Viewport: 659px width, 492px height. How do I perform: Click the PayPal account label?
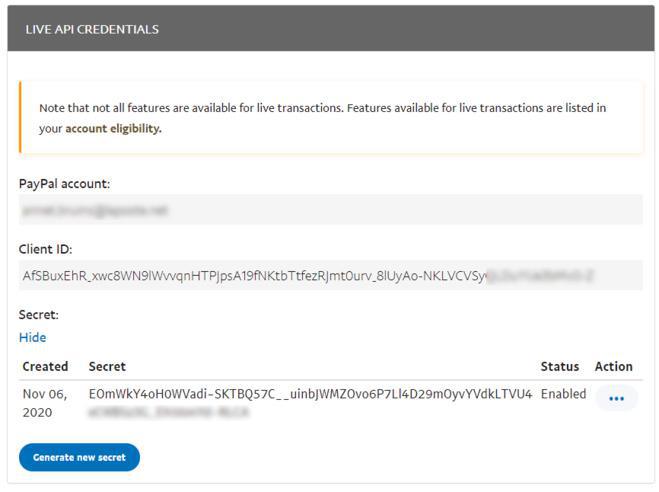64,183
